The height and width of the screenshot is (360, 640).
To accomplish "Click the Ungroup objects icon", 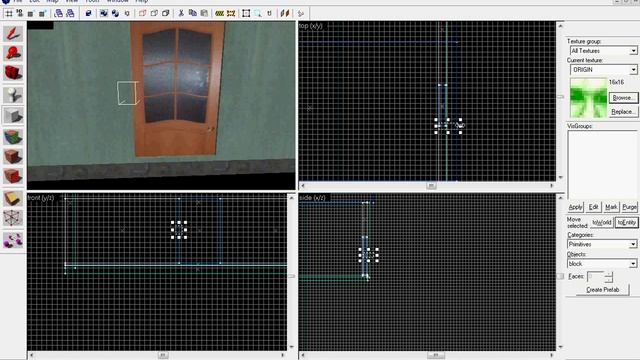I will pos(115,13).
